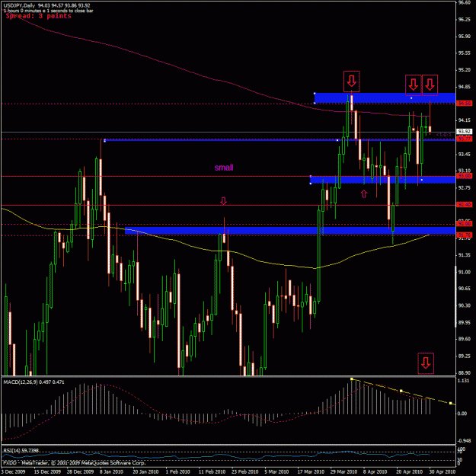Screen dimensions: 476x476
Task: Click the 89.95 price axis value
Action: click(x=464, y=322)
